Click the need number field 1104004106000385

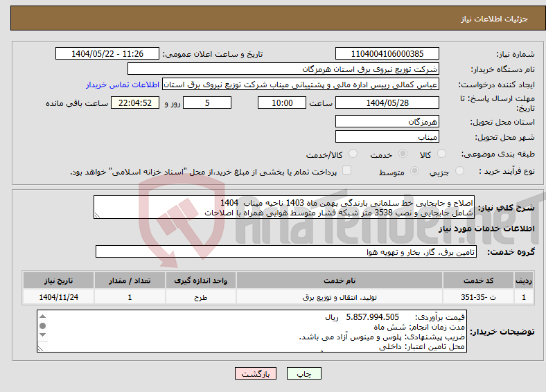coord(387,53)
